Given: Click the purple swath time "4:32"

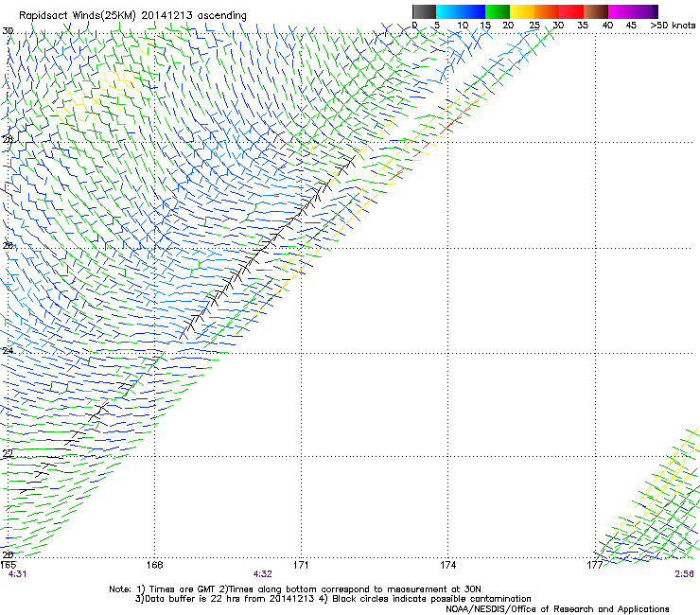Looking at the screenshot, I should (263, 574).
